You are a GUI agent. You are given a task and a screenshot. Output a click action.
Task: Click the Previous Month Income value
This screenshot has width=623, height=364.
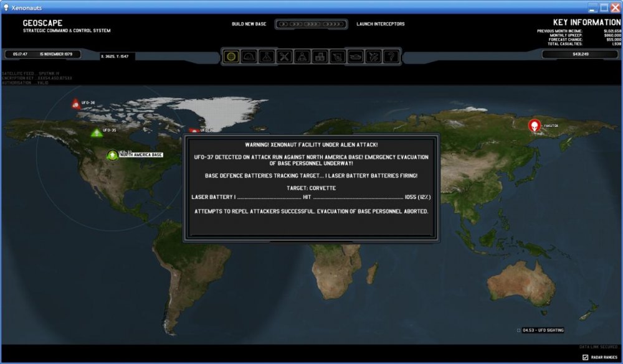[x=612, y=31]
